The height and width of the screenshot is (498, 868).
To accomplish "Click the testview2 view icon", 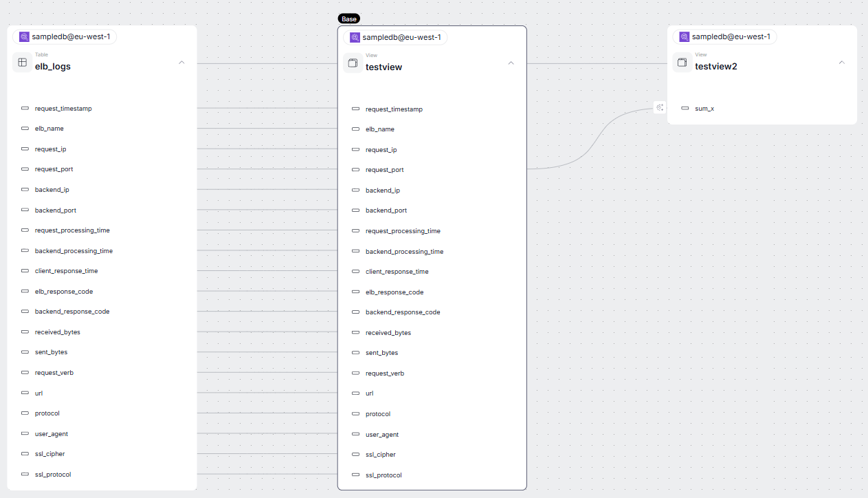I will 682,63.
